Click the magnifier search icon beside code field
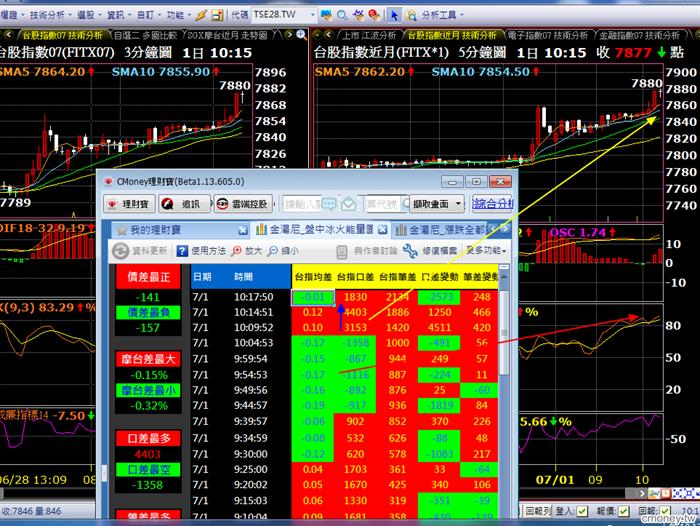The image size is (700, 526). (342, 15)
